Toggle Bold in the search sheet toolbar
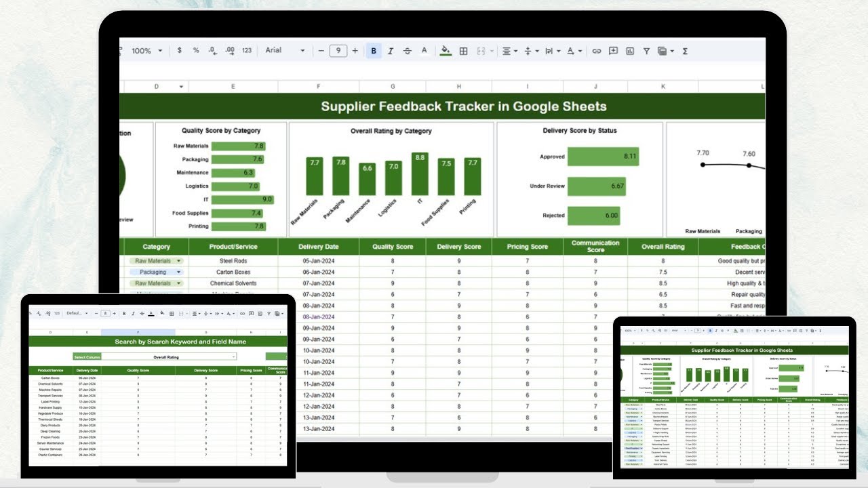Viewport: 868px width, 488px height. [124, 314]
